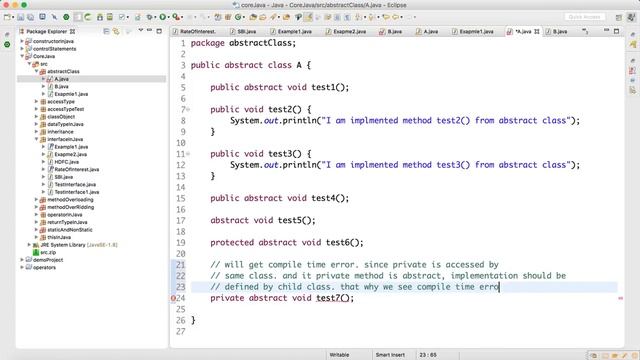This screenshot has width=640, height=360.
Task: Expand the demoProject project
Action: click(22, 260)
